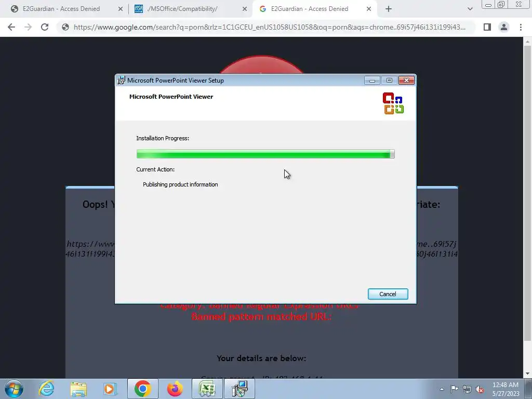Viewport: 532px width, 399px height.
Task: Toggle Chrome side panel
Action: (487, 27)
